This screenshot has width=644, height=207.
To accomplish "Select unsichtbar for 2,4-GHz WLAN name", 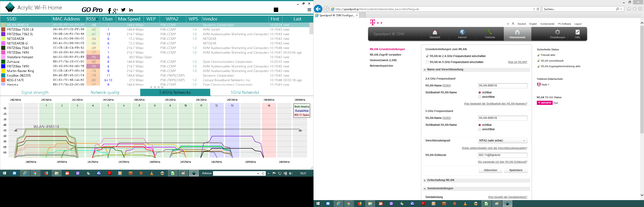I will 479,97.
